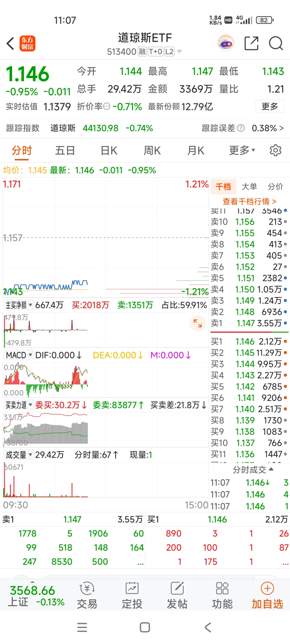Expand stock title dropdown triangle
Screen dimensions: 290x644
pos(180,52)
